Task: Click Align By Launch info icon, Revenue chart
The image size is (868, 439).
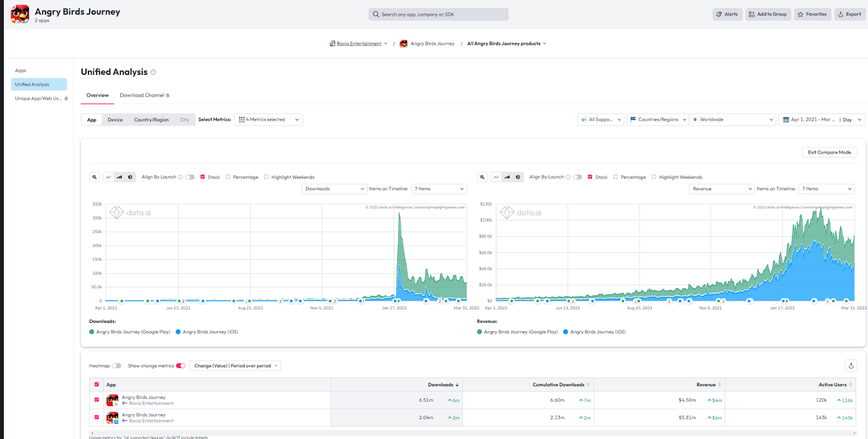Action: coord(568,177)
